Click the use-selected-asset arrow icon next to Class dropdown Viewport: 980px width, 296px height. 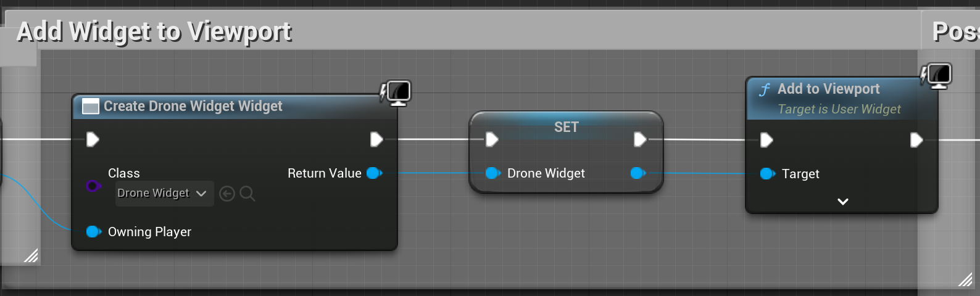[x=227, y=194]
